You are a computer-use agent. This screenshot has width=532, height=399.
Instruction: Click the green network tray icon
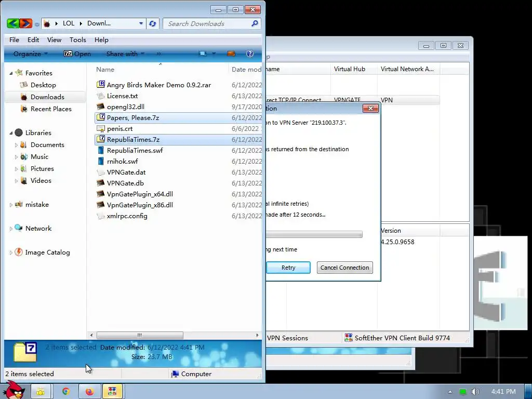(463, 392)
